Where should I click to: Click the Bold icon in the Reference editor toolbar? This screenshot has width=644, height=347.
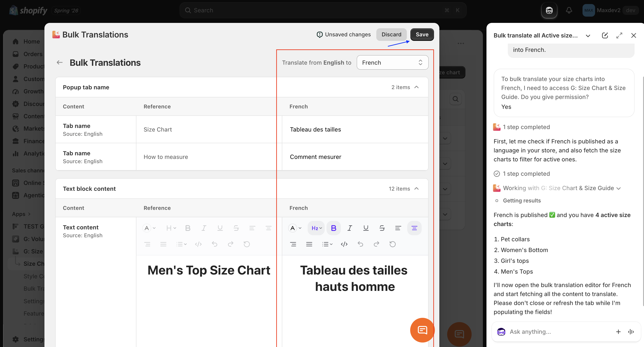[x=188, y=228]
